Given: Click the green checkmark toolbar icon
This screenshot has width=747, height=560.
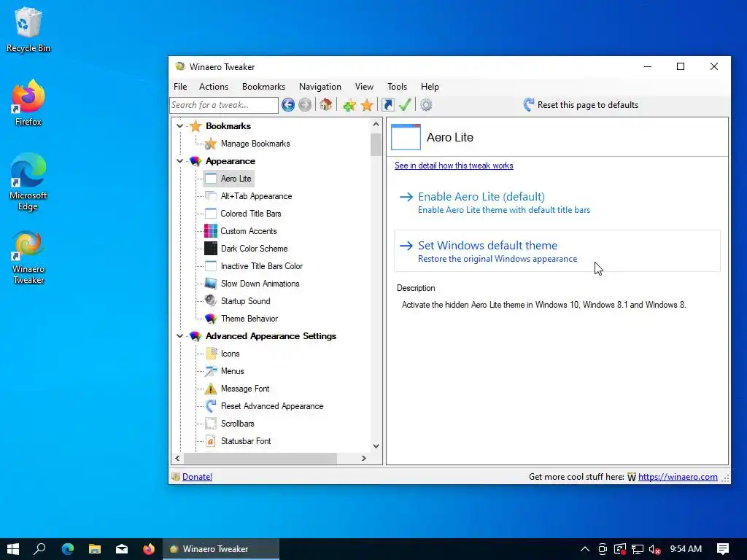Looking at the screenshot, I should click(405, 105).
